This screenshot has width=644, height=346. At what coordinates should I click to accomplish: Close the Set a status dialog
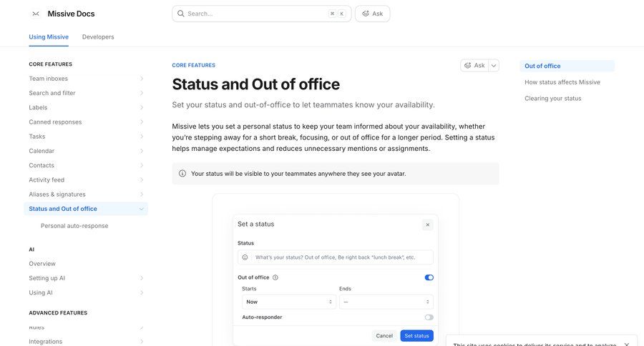point(428,224)
